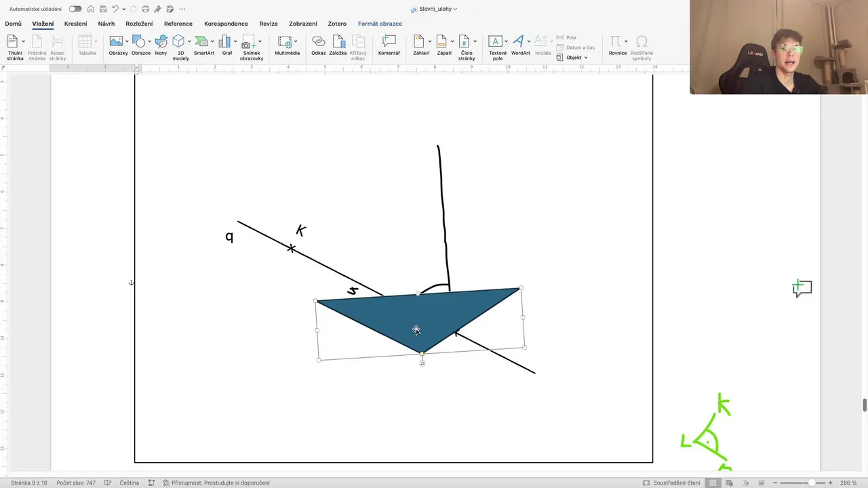Viewport: 868px width, 488px height.
Task: Click the Undo arrow icon
Action: [115, 9]
